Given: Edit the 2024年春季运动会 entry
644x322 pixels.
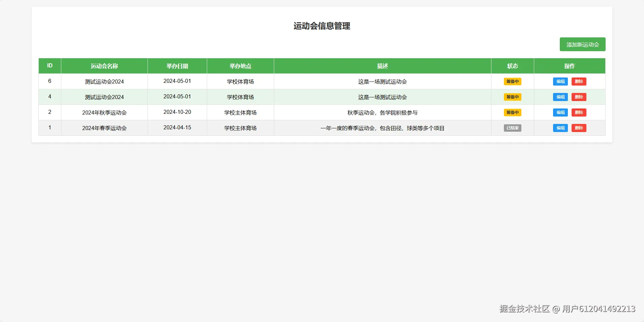Looking at the screenshot, I should point(560,128).
